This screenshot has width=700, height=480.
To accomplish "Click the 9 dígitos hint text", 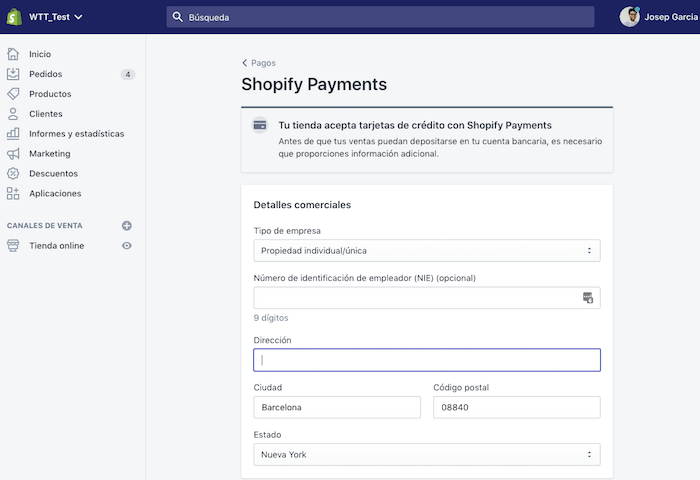I will pos(271,318).
